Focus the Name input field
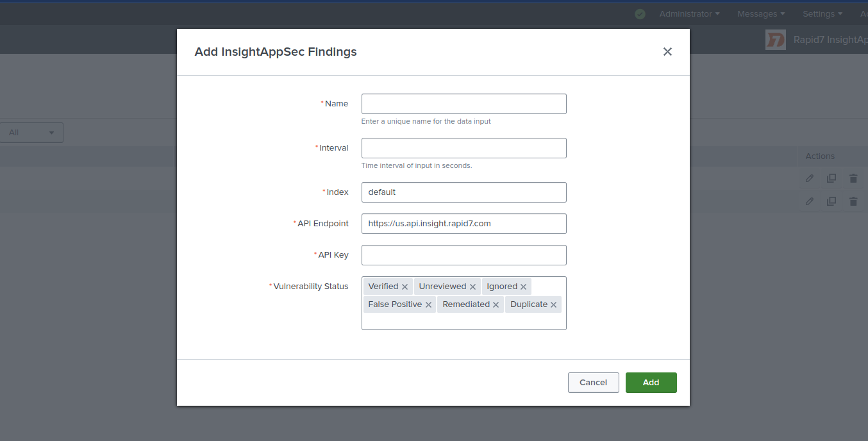 pos(464,104)
